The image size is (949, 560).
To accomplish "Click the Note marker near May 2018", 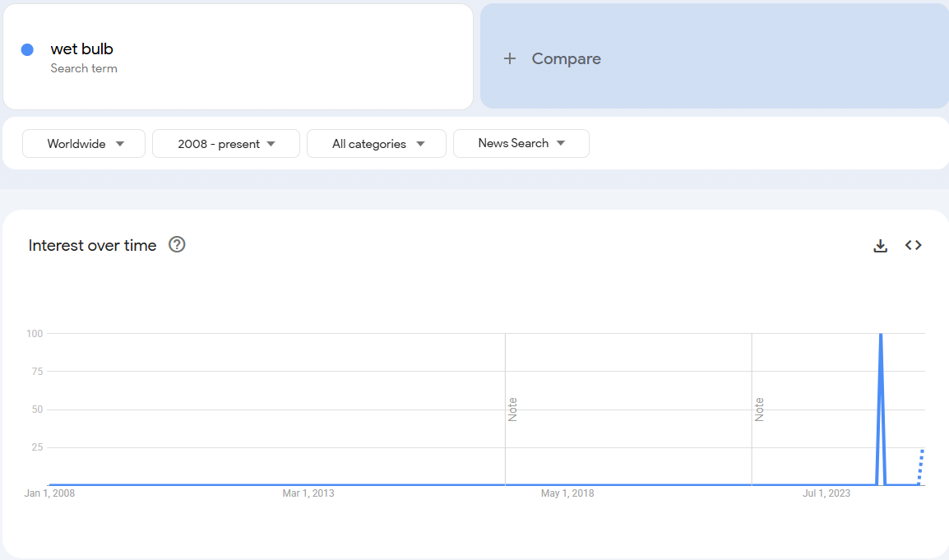I will [512, 410].
